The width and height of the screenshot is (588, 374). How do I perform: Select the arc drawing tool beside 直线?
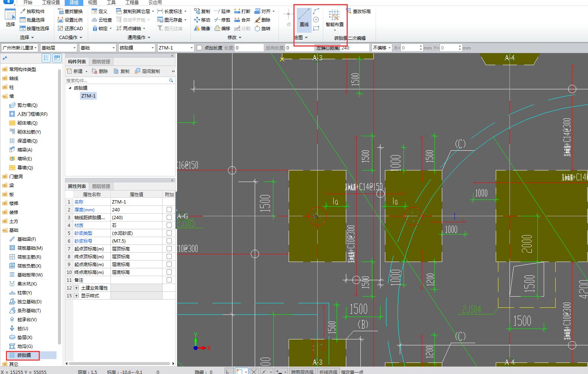tap(316, 12)
